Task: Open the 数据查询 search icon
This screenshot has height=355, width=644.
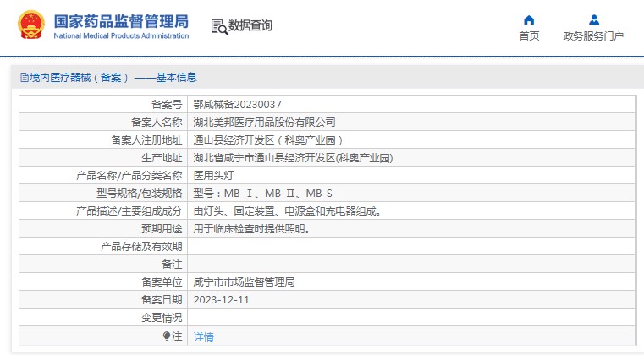Action: [219, 26]
